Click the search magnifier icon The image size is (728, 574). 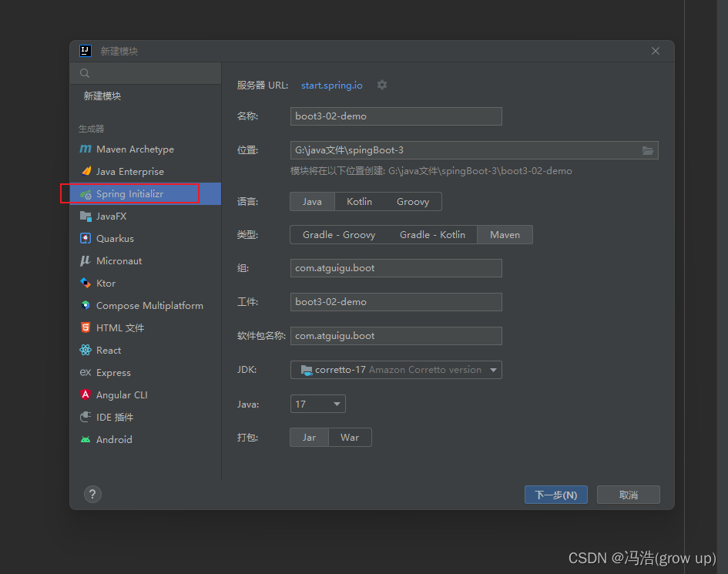pos(85,73)
